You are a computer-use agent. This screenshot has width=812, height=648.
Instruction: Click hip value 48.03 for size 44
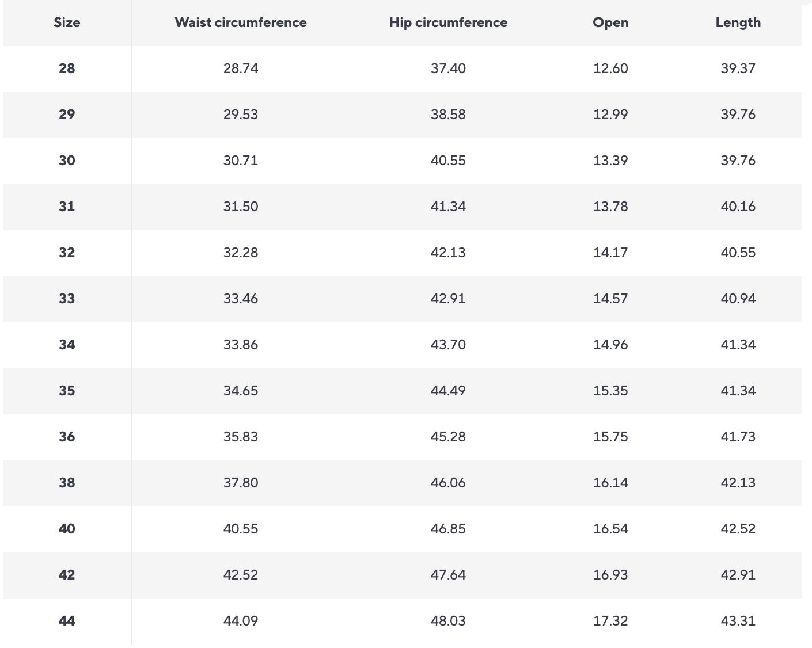(x=448, y=621)
